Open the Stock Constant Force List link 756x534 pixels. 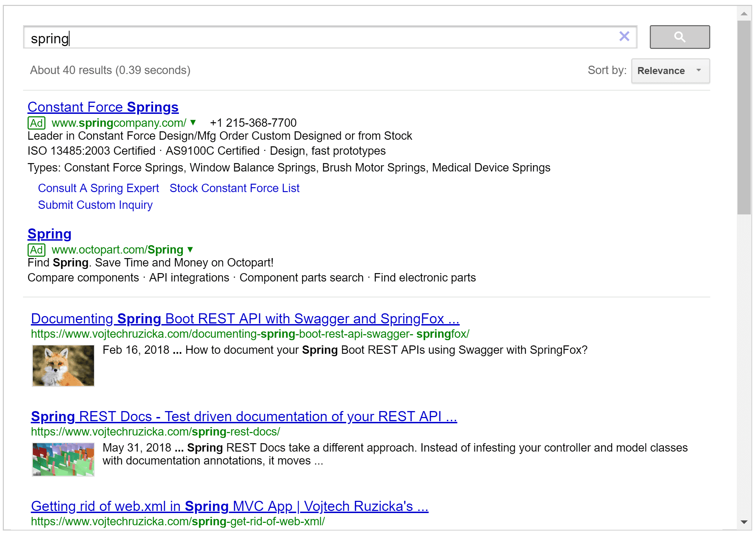pyautogui.click(x=234, y=188)
